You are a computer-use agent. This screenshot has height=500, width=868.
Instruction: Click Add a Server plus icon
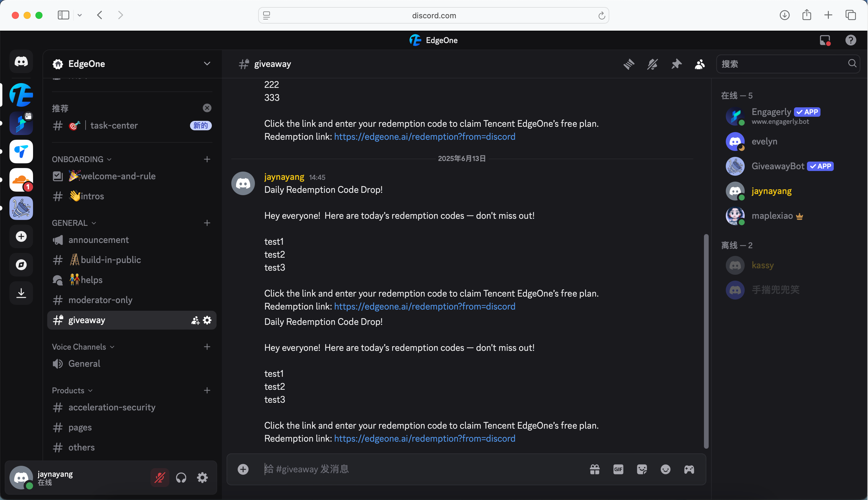point(21,236)
